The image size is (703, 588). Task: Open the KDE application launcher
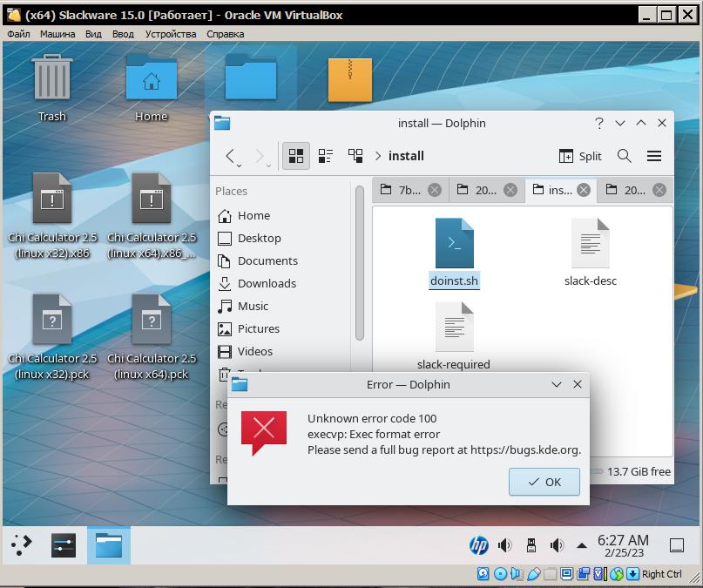point(22,545)
